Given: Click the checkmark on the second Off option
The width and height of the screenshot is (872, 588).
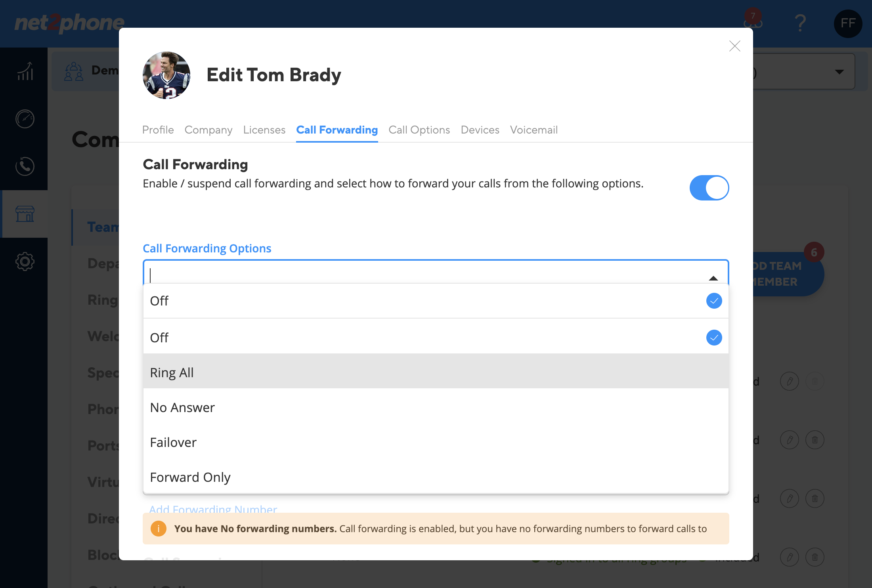Looking at the screenshot, I should (x=714, y=338).
